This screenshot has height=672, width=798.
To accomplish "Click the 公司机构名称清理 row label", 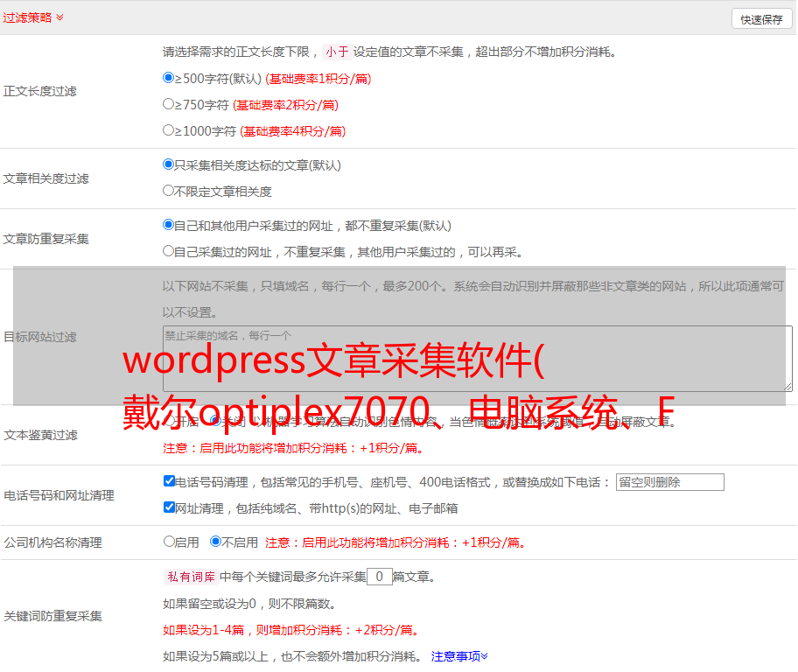I will tap(52, 542).
